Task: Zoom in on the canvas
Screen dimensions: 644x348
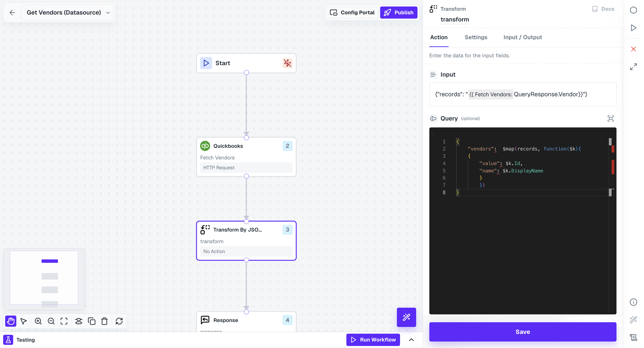Action: pyautogui.click(x=38, y=321)
